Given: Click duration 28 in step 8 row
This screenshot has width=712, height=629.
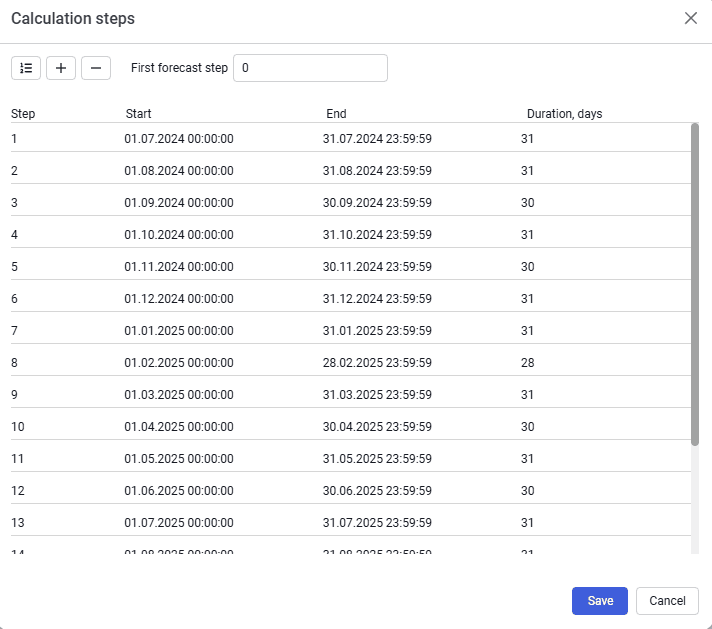Looking at the screenshot, I should click(x=528, y=363).
